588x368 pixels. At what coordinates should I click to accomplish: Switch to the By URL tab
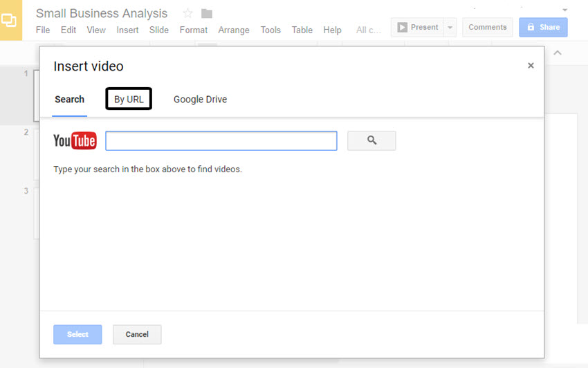129,99
